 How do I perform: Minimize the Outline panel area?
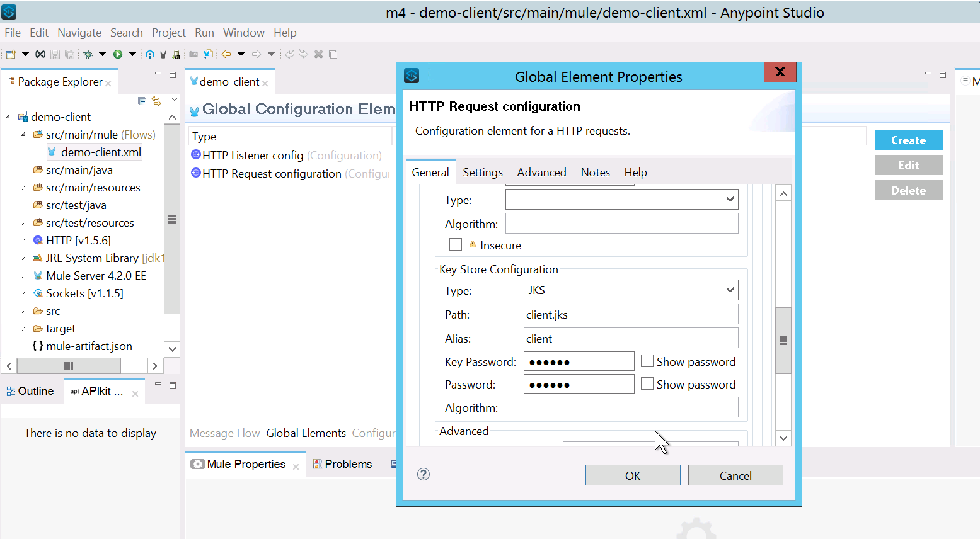tap(158, 384)
